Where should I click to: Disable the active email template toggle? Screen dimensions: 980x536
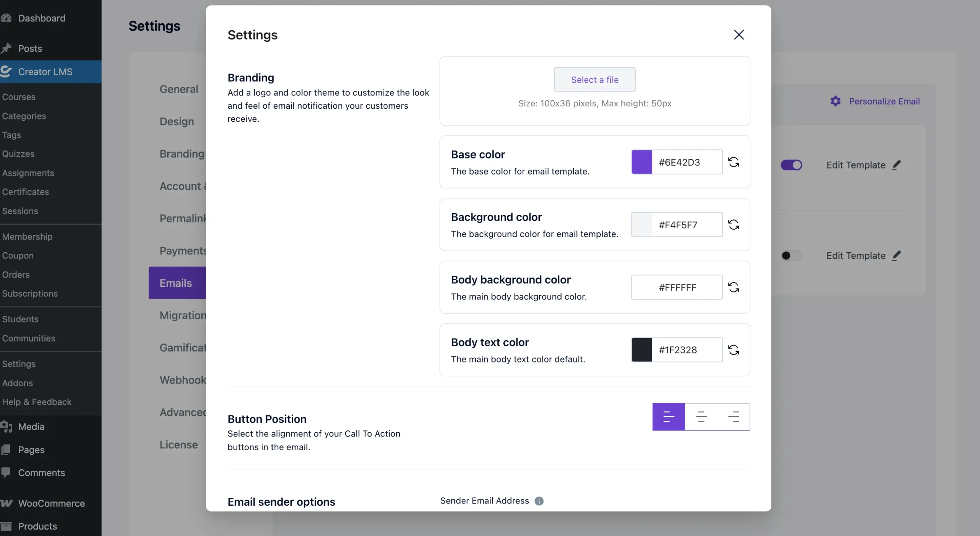(x=791, y=165)
